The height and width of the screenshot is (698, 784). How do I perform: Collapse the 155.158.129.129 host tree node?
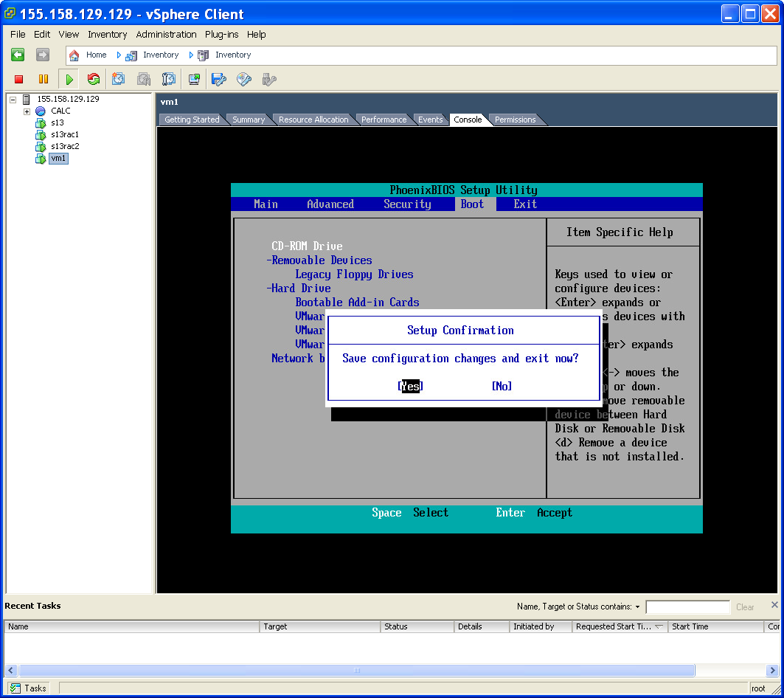(x=13, y=100)
